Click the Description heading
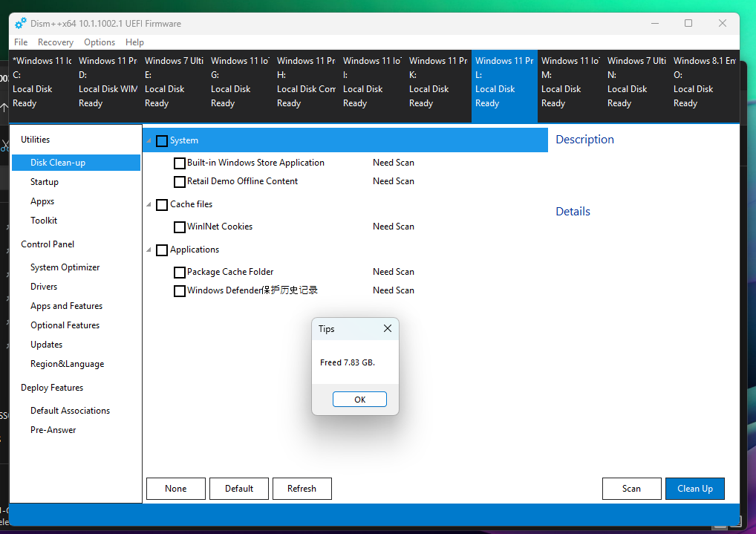756x534 pixels. point(585,140)
